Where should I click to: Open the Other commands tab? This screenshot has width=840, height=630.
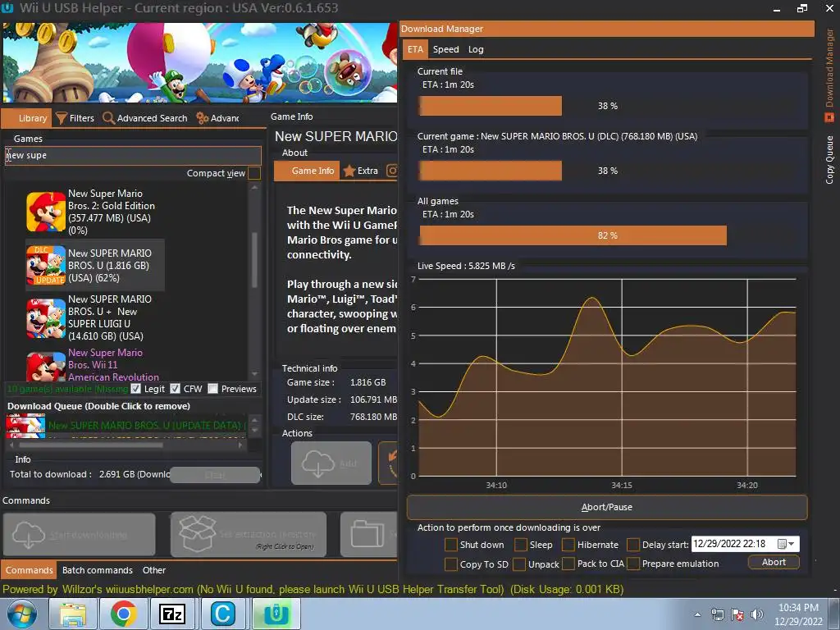click(153, 570)
